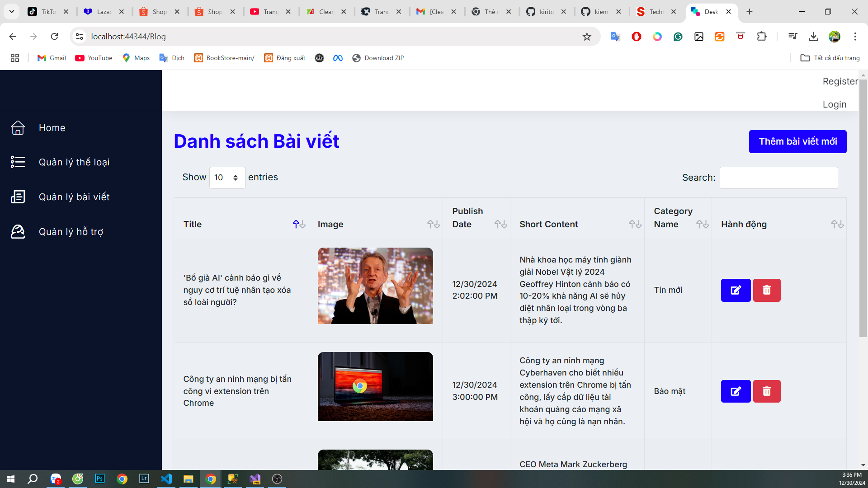Open the browser tab search chevron
Image resolution: width=868 pixels, height=488 pixels.
(12, 12)
